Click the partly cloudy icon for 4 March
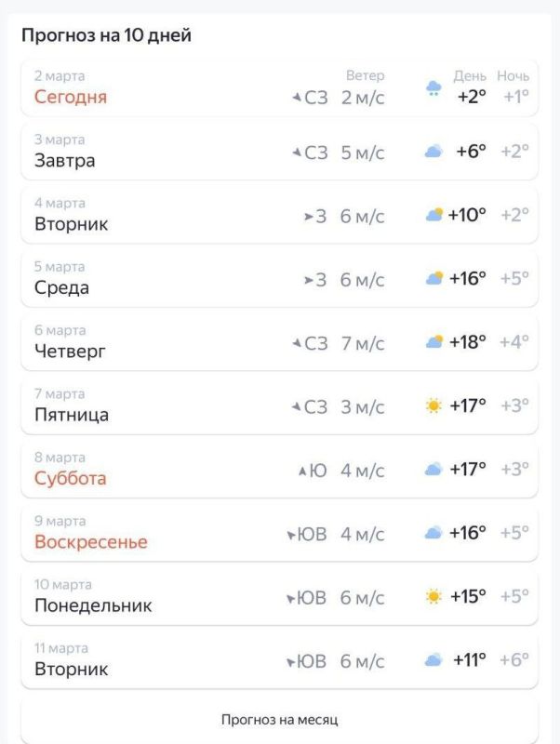Screen dimensions: 560x744 point(433,215)
